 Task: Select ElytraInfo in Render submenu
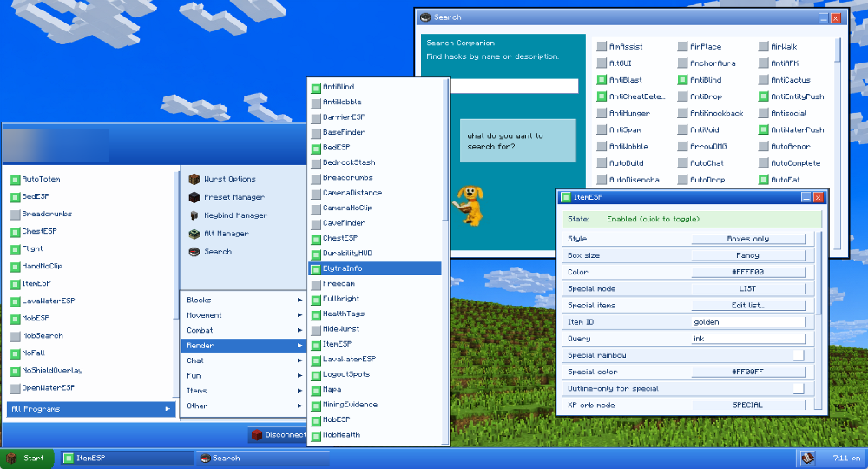[375, 268]
